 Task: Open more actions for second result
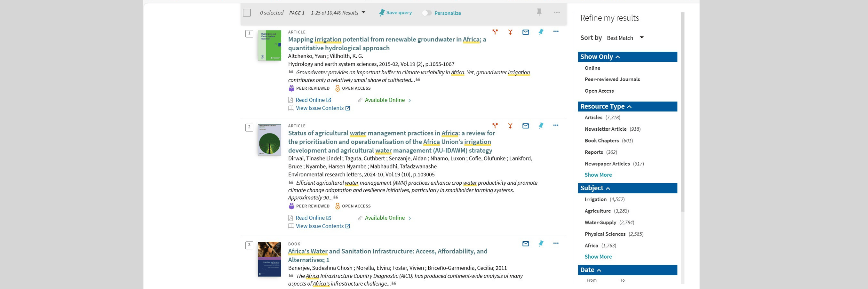pos(556,125)
